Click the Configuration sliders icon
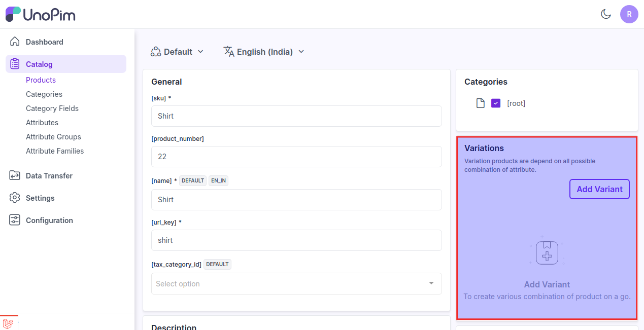Image resolution: width=644 pixels, height=330 pixels. tap(15, 221)
